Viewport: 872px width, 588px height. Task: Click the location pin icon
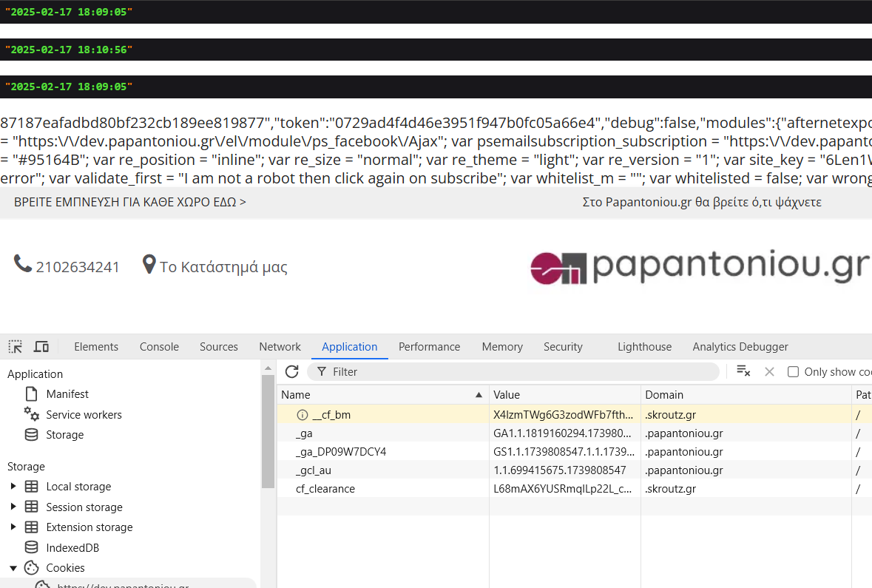tap(149, 264)
